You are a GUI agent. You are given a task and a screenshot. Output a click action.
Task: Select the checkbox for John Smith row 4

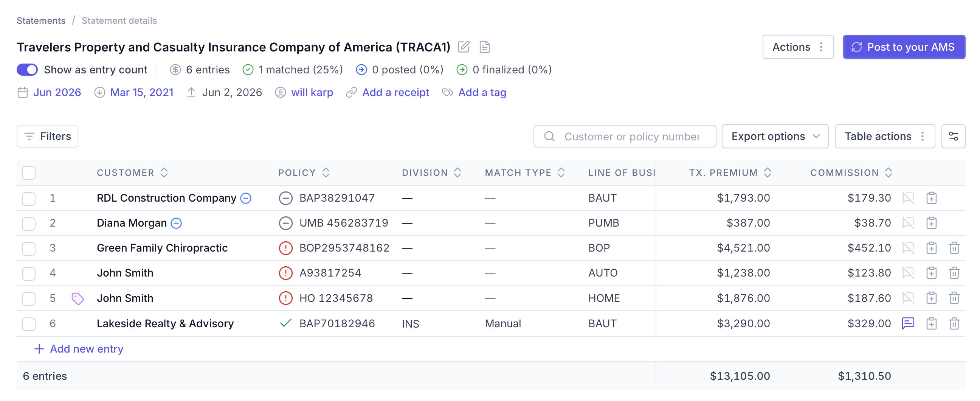tap(28, 273)
